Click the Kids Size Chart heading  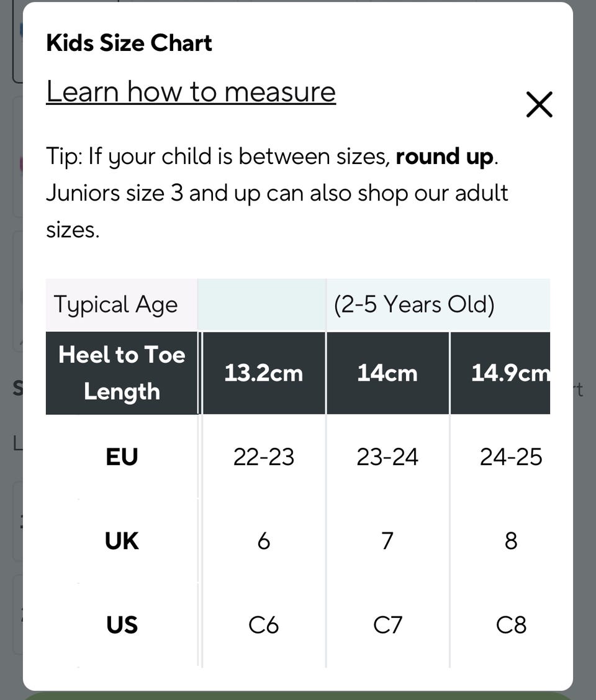[129, 43]
